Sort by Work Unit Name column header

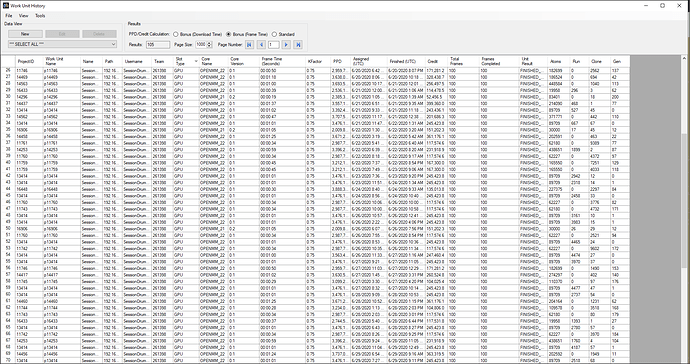coord(62,61)
